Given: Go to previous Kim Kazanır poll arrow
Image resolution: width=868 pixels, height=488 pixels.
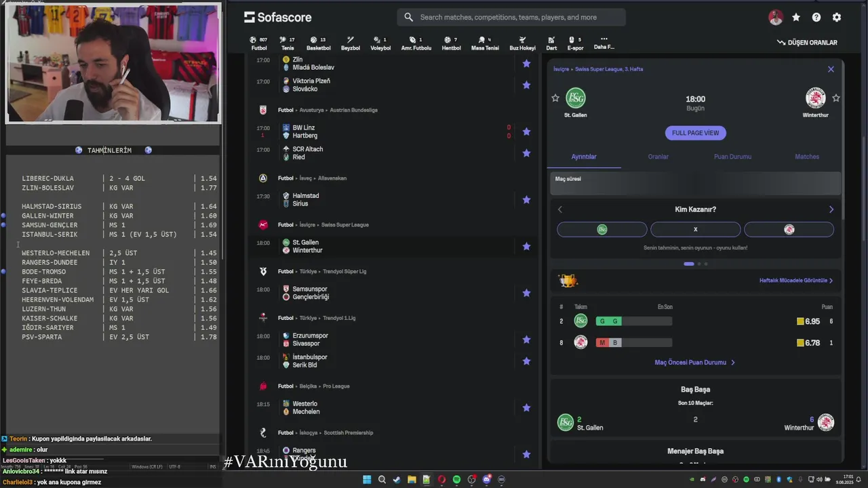Looking at the screenshot, I should 559,209.
